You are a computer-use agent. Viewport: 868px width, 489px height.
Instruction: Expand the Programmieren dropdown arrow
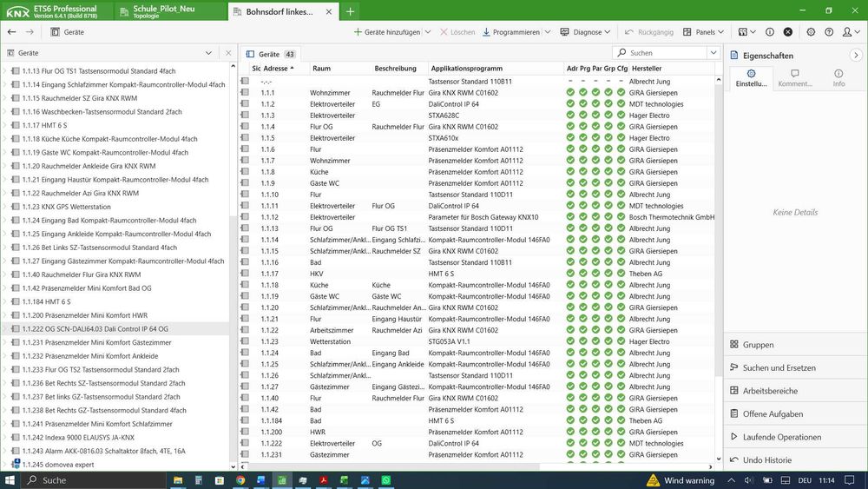pyautogui.click(x=548, y=32)
